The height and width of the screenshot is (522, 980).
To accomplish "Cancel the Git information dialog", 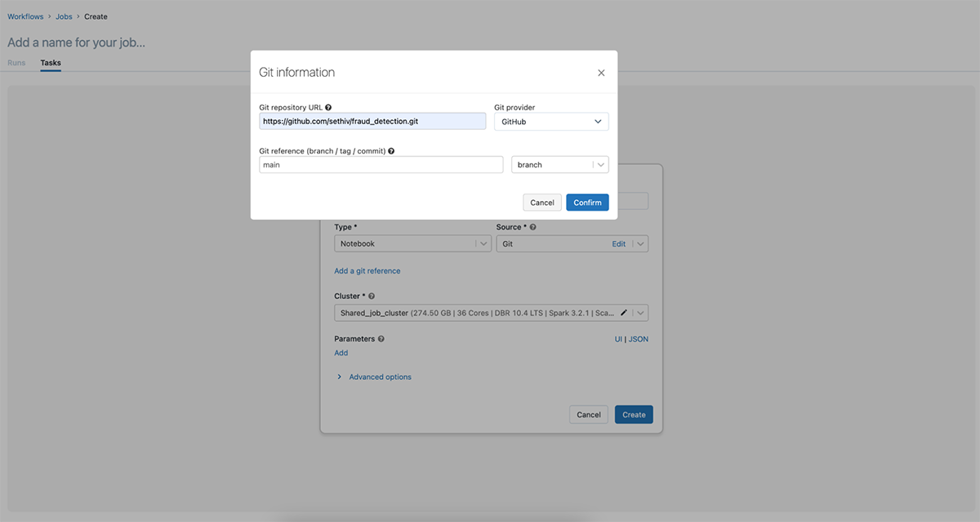I will click(542, 203).
